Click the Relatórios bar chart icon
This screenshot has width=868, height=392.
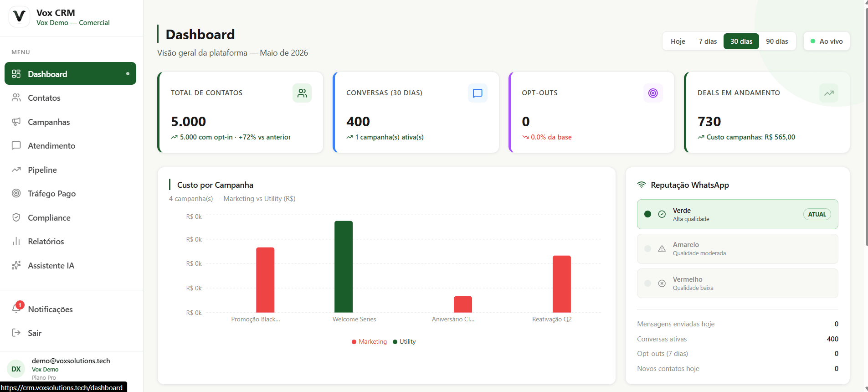coord(16,241)
